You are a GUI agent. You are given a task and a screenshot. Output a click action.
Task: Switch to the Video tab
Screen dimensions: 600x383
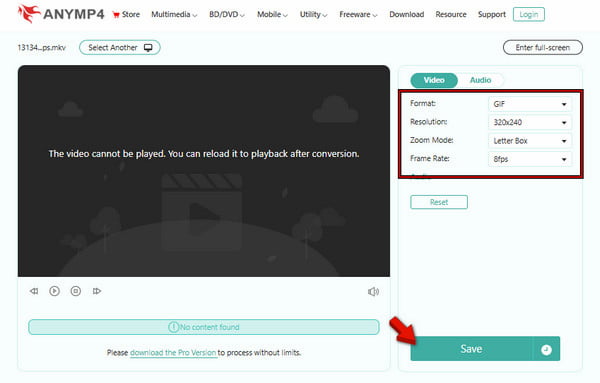(x=434, y=80)
